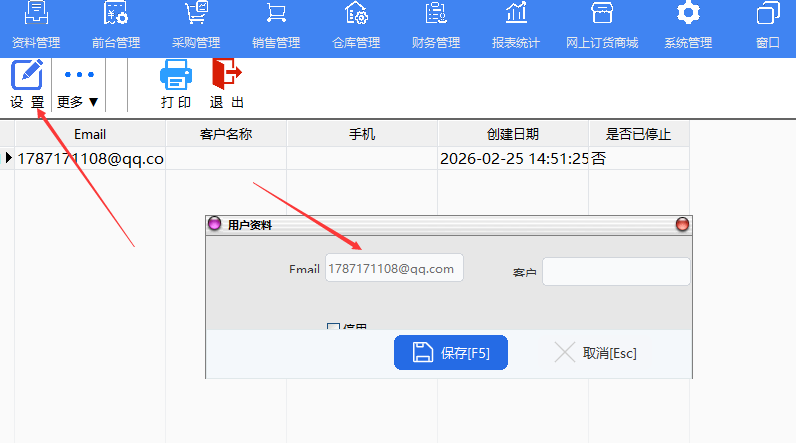Click the red 退出 exit icon
Viewport: 796px width, 443px height.
[226, 84]
